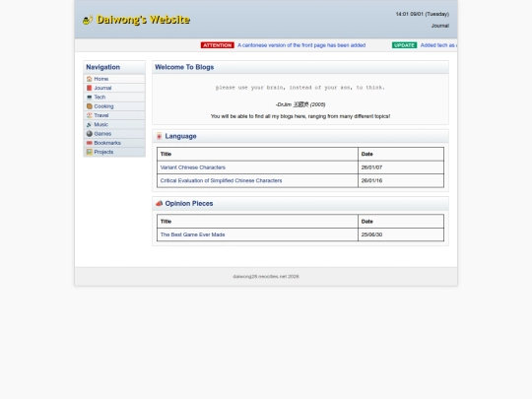Click the date cell 26/01/07
The height and width of the screenshot is (399, 532).
[x=401, y=167]
